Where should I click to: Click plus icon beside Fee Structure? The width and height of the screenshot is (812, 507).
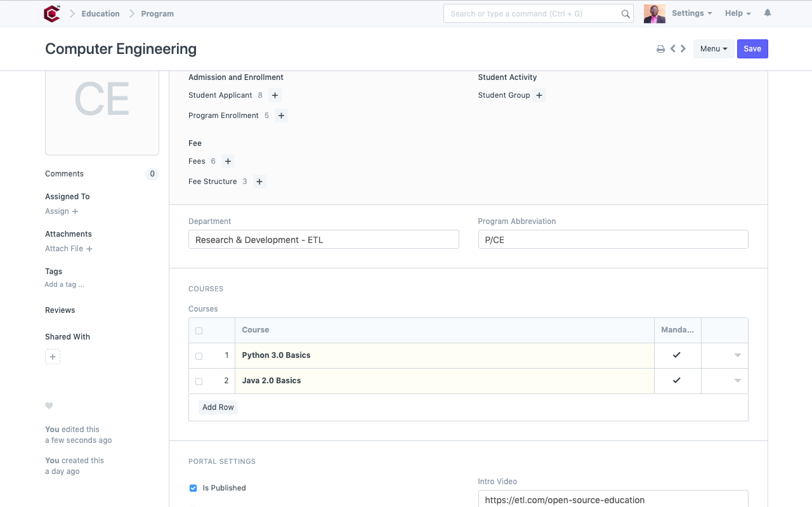[259, 181]
